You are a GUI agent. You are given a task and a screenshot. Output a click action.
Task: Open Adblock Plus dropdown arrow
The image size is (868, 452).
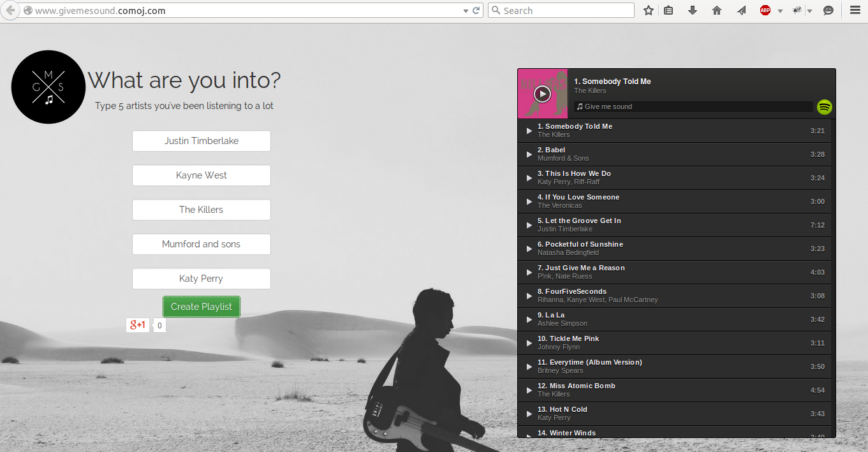coord(780,11)
